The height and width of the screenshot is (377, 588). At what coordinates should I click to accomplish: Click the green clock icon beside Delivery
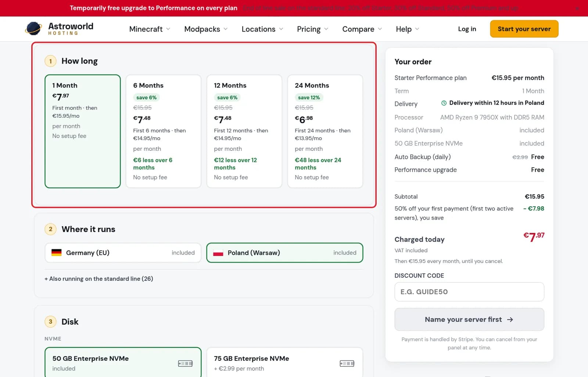point(444,103)
